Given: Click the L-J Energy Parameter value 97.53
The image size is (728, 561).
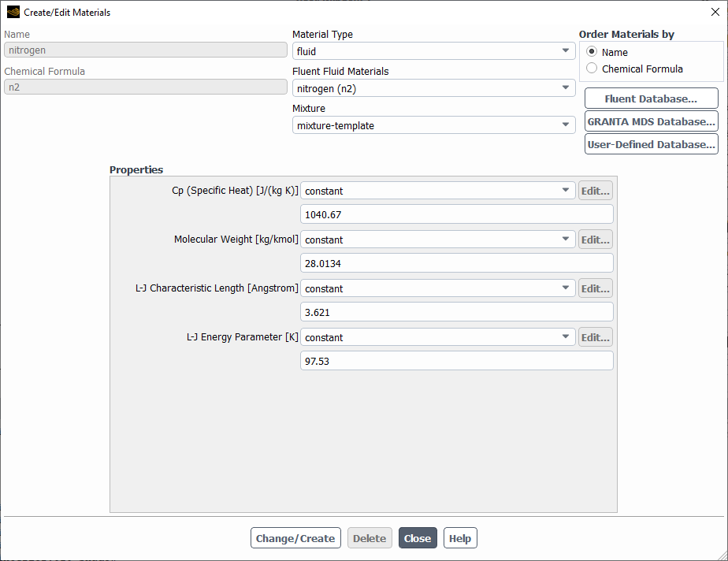Looking at the screenshot, I should point(457,360).
